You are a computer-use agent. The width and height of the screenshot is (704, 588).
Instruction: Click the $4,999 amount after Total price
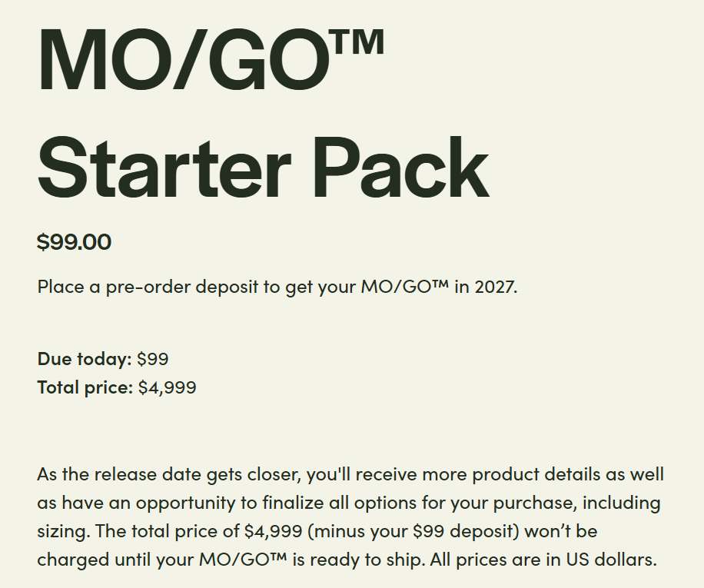coord(168,387)
